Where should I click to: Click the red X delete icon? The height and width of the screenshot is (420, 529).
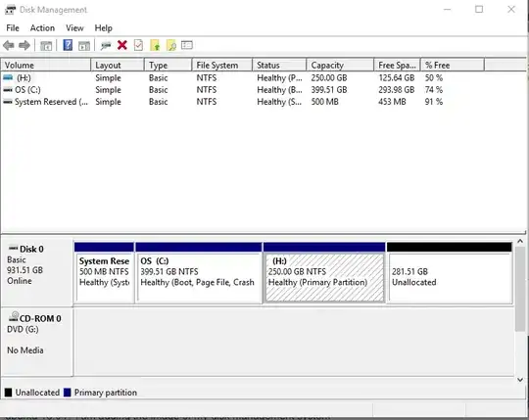[x=122, y=45]
